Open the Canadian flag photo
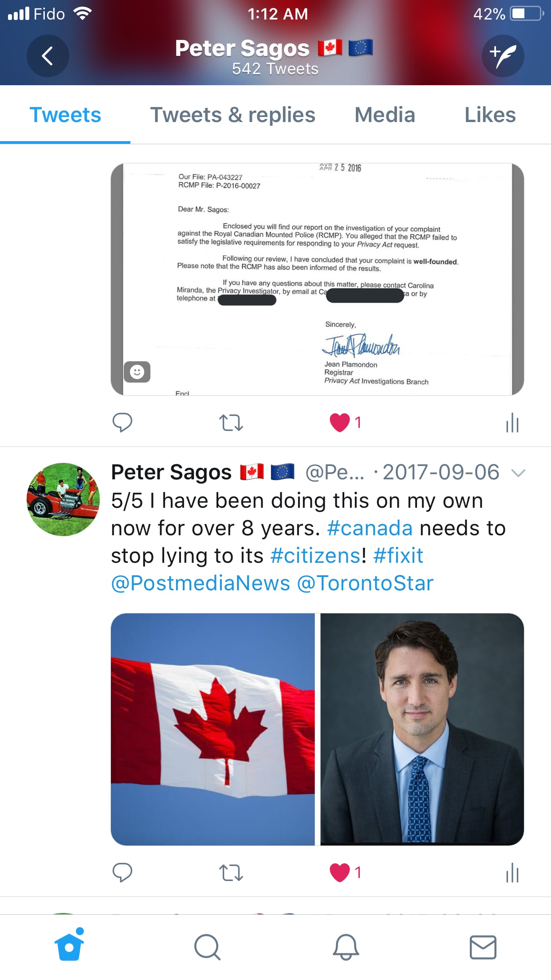551x980 pixels. [213, 729]
